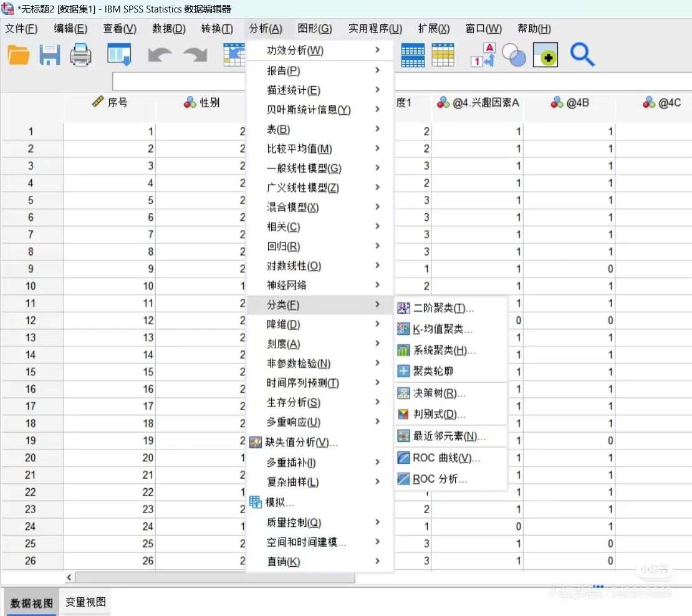Click the magnifier Search icon

pyautogui.click(x=582, y=55)
